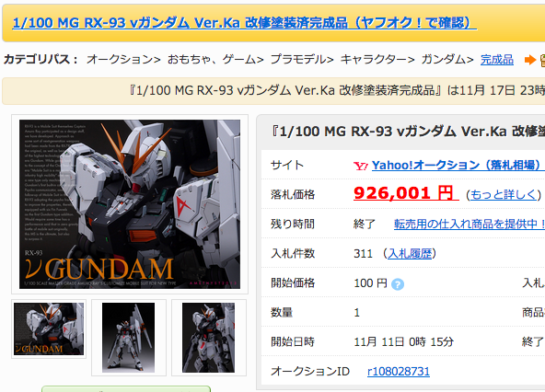Viewport: 545px width, 392px height.
Task: Click the 926,001 円 winning price
Action: click(406, 193)
